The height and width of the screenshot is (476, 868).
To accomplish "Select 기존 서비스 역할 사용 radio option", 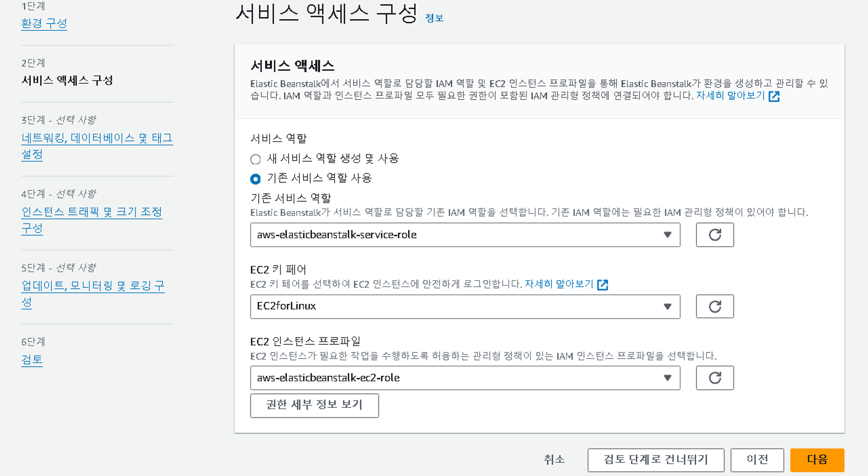I will 256,179.
